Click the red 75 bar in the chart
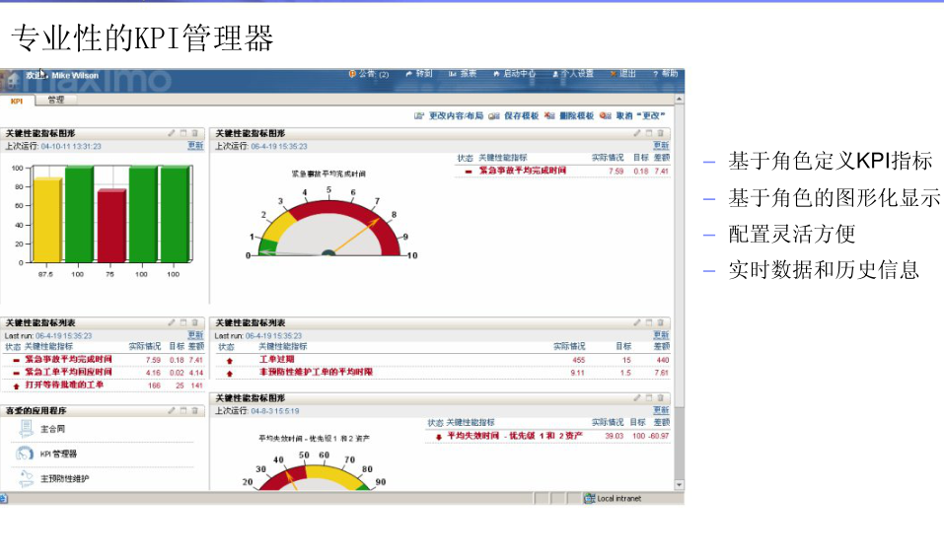The image size is (944, 560). click(x=111, y=226)
